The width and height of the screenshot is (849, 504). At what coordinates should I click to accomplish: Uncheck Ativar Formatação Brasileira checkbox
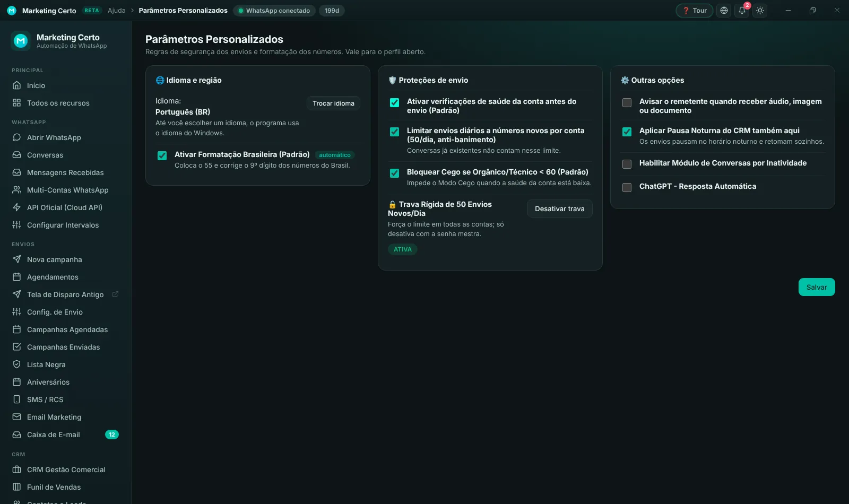[x=162, y=155]
